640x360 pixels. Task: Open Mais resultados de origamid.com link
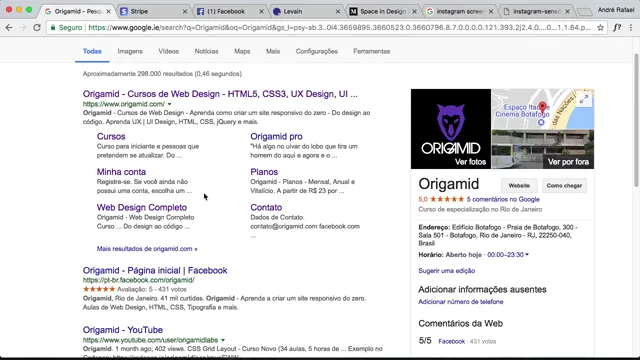pyautogui.click(x=147, y=249)
